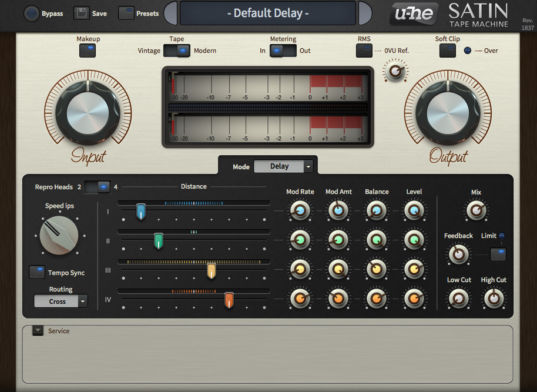The height and width of the screenshot is (392, 537).
Task: Toggle the Soft Clip switch
Action: [x=448, y=51]
